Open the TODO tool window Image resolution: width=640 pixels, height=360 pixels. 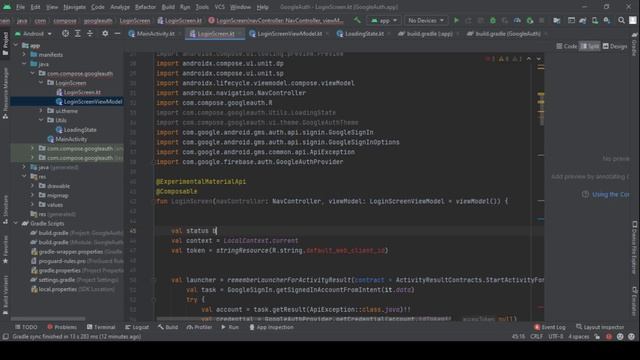[26, 327]
